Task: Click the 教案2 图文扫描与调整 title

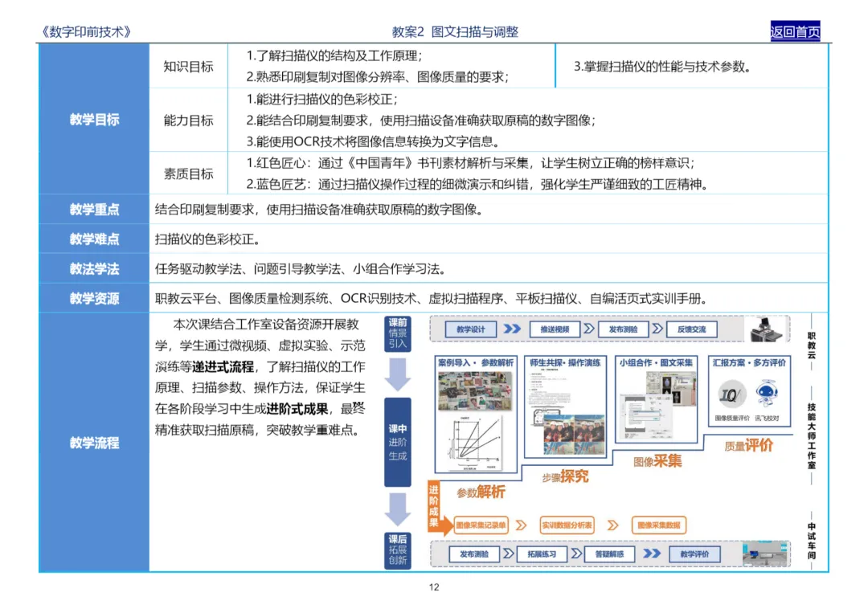Action: pos(455,32)
